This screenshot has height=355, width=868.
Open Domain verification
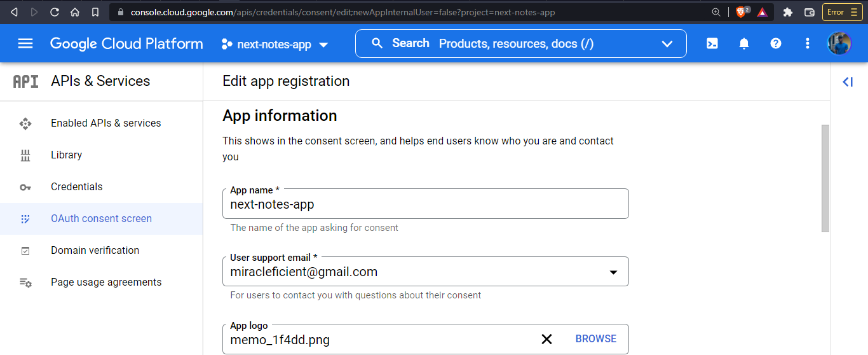point(102,251)
